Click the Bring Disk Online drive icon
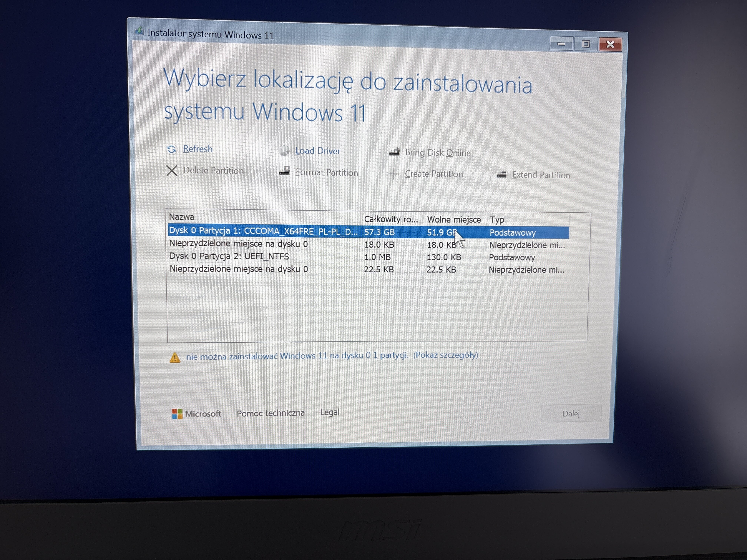The image size is (747, 560). coord(394,152)
